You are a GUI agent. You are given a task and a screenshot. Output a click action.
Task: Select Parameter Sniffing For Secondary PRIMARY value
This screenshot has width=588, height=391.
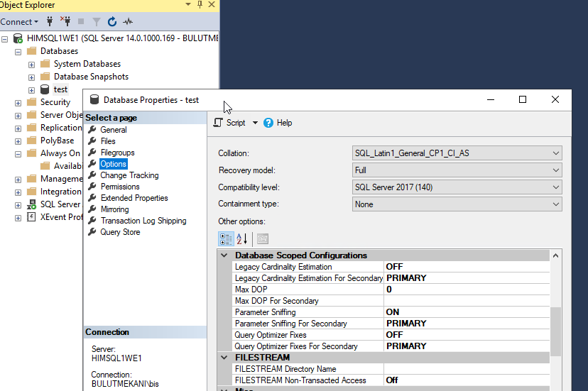coord(467,323)
